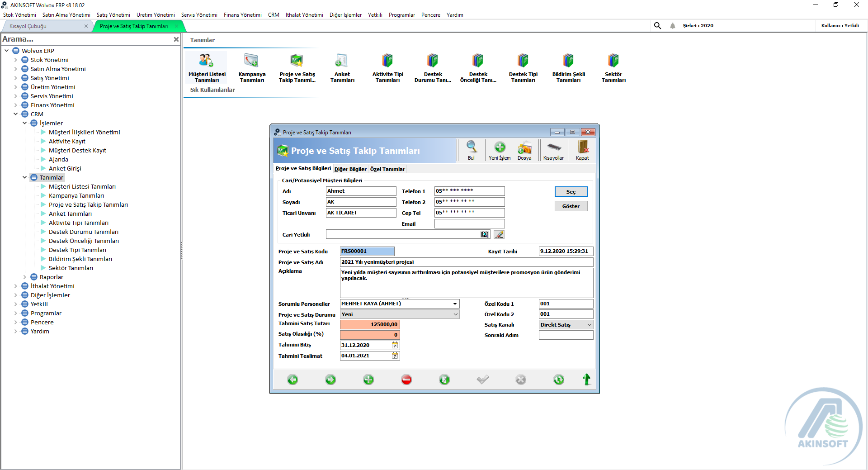This screenshot has width=868, height=470.
Task: Click the Email input field
Action: [x=469, y=224]
